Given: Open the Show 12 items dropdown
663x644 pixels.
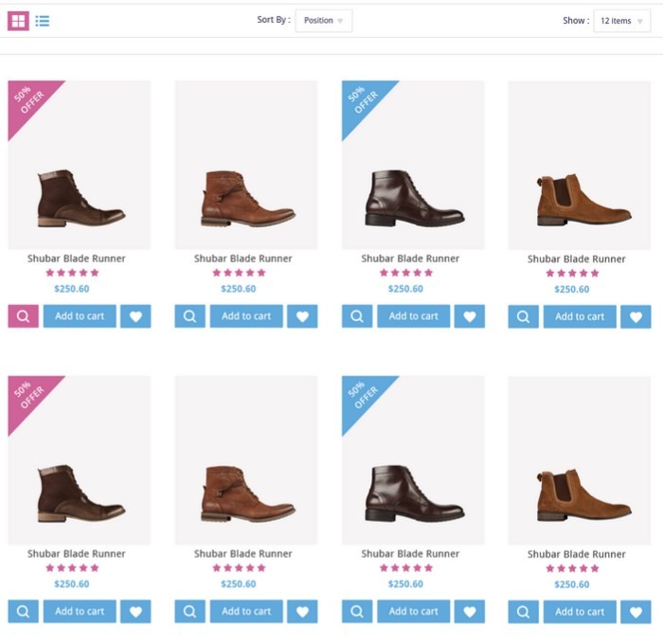Looking at the screenshot, I should [622, 21].
